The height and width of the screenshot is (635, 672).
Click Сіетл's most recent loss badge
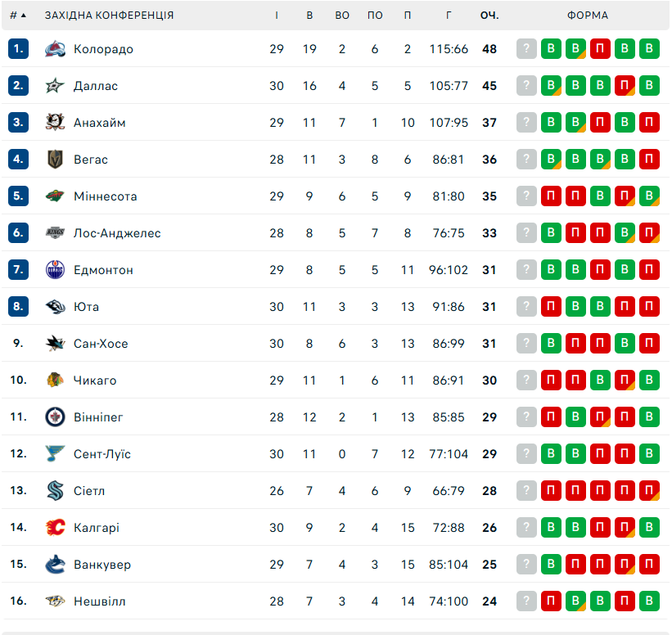(x=551, y=491)
